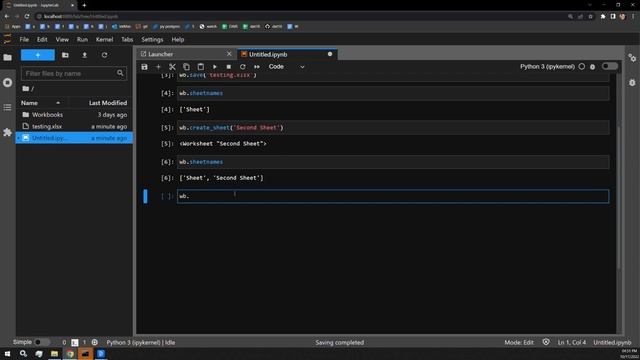This screenshot has height=360, width=640.
Task: Interrupt the kernel with stop icon
Action: (x=229, y=67)
